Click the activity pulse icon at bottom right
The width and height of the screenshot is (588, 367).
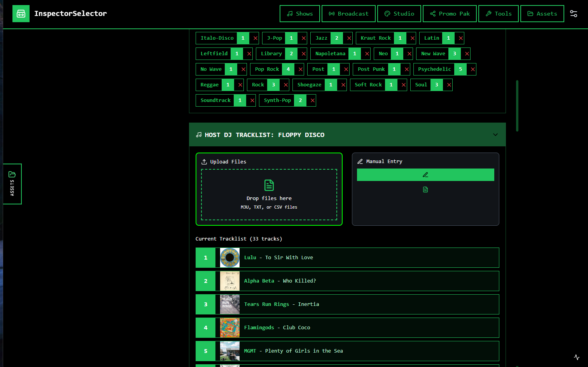(577, 357)
